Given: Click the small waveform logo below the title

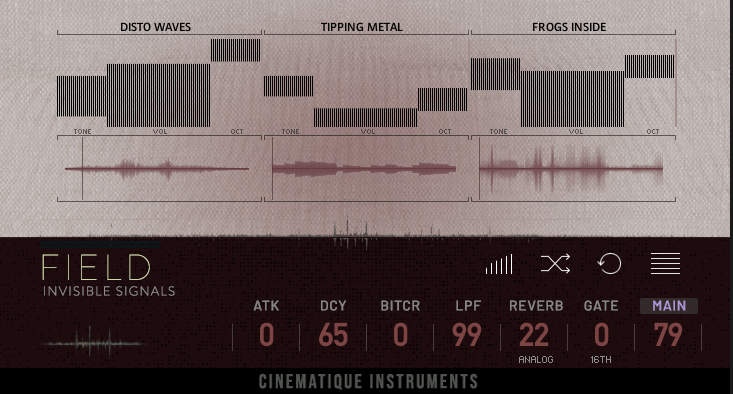Looking at the screenshot, I should [x=93, y=343].
